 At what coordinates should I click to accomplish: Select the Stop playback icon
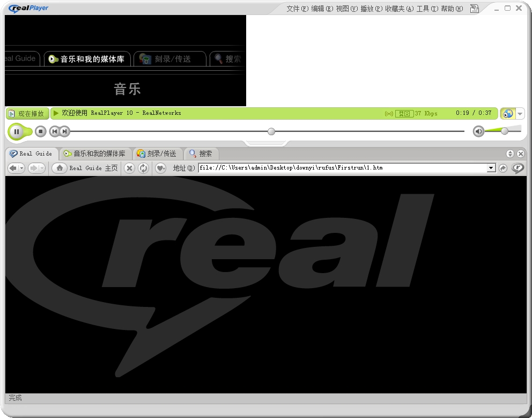click(x=40, y=131)
